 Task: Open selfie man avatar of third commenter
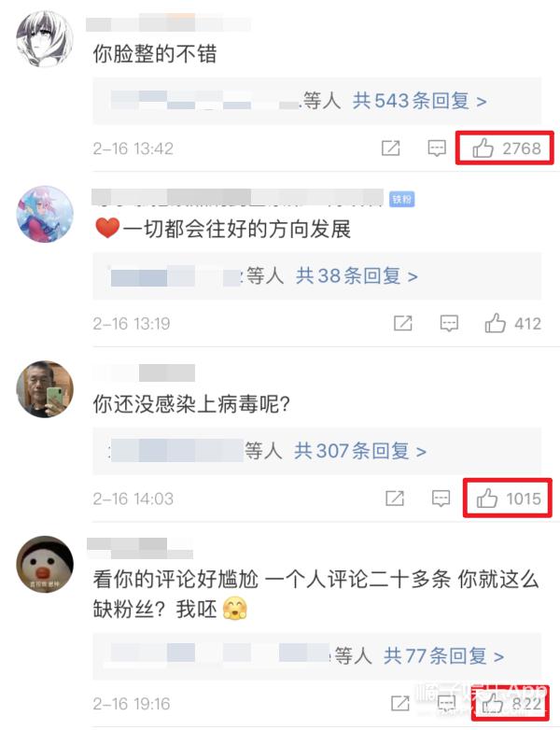[45, 389]
